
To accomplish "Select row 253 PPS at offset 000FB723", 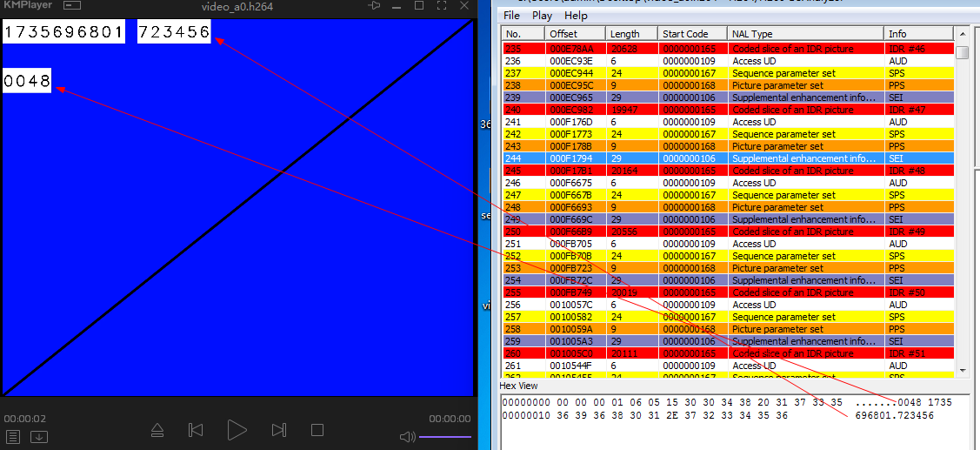I will (728, 268).
